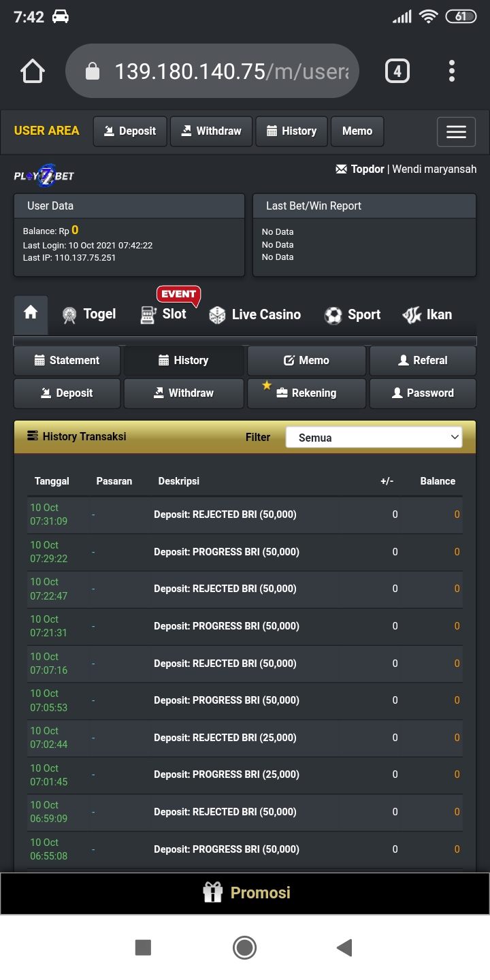Expand the Semua filter dropdown

coord(374,438)
